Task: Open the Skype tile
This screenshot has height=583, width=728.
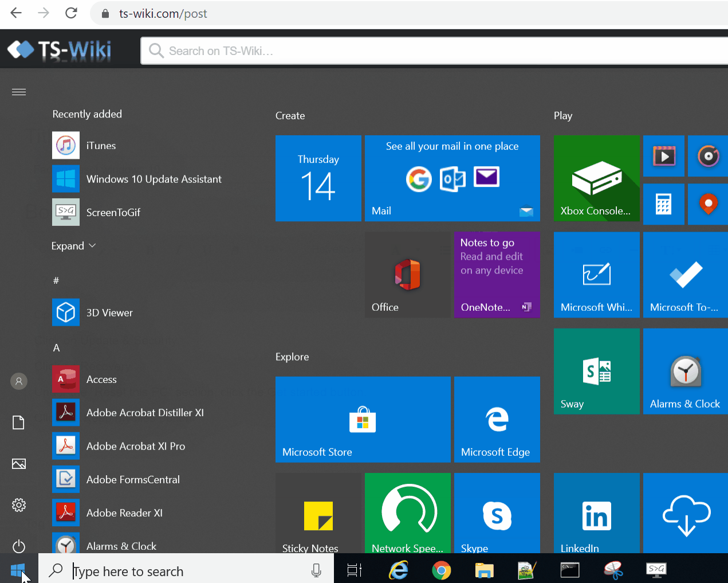Action: tap(497, 513)
